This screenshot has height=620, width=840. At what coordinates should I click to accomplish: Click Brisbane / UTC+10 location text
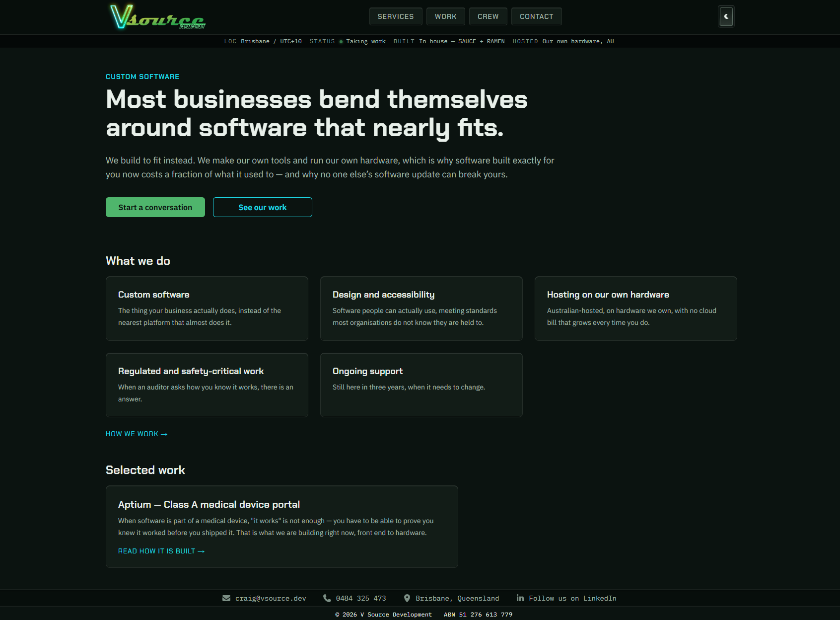point(271,41)
